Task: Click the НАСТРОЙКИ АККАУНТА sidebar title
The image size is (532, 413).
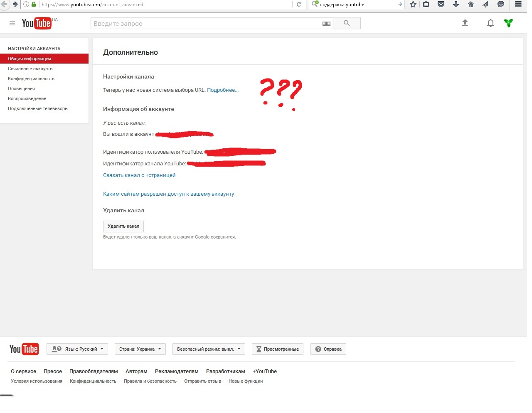Action: click(x=34, y=49)
